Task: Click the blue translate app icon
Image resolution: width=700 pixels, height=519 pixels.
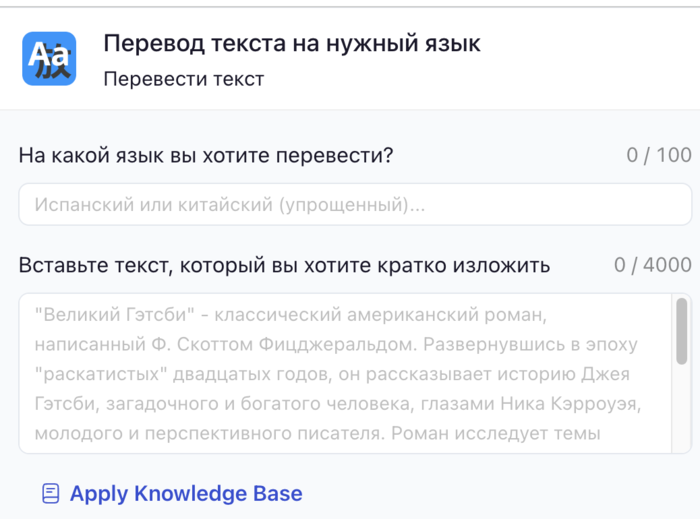Action: point(49,59)
